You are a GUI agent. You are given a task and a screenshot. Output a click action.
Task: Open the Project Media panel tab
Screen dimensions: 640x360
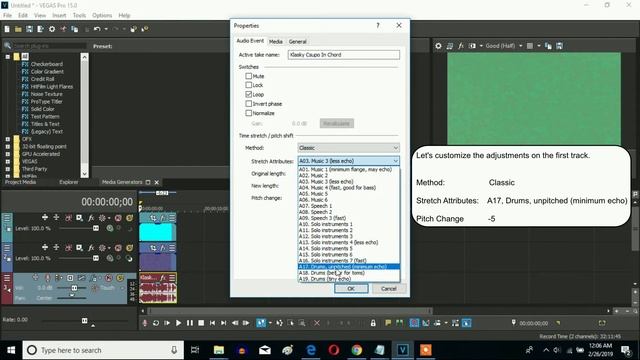point(21,182)
